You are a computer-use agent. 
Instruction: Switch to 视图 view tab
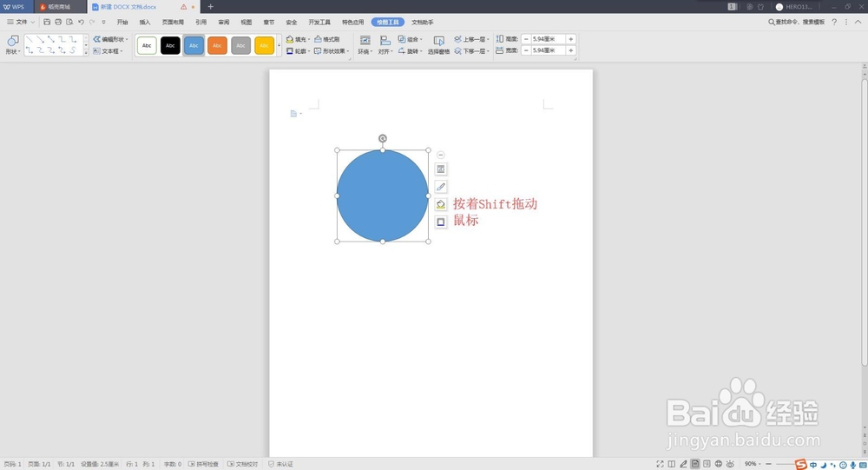pyautogui.click(x=247, y=23)
